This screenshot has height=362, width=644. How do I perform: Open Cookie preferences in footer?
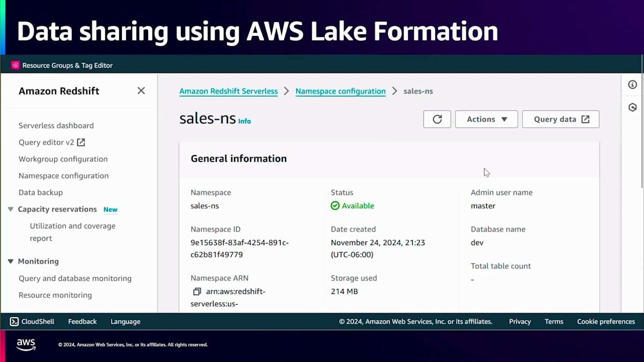[x=606, y=322]
